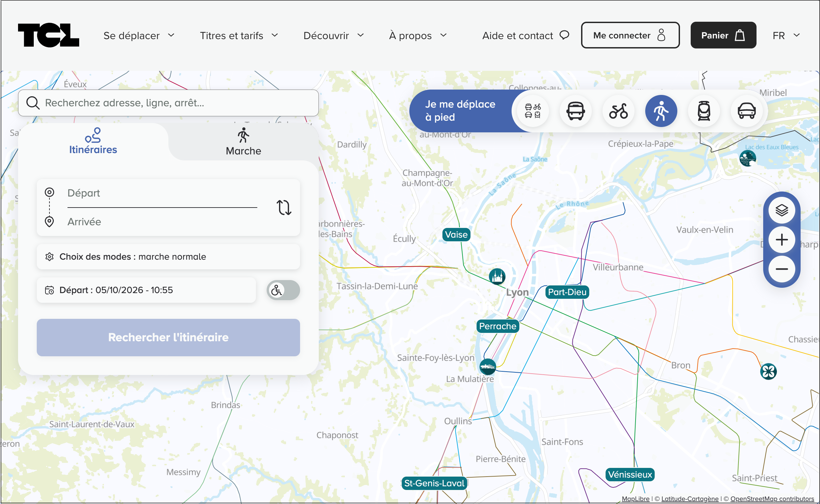
Task: Select the car transport mode icon
Action: click(747, 111)
